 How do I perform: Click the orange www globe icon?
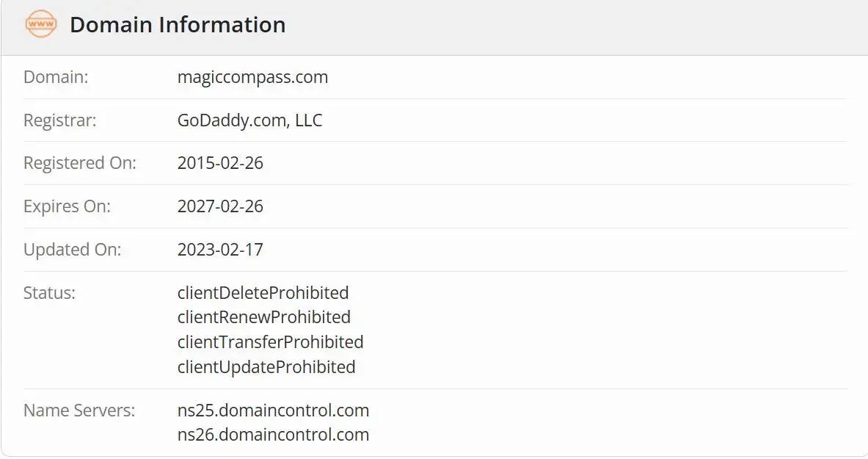[x=41, y=24]
